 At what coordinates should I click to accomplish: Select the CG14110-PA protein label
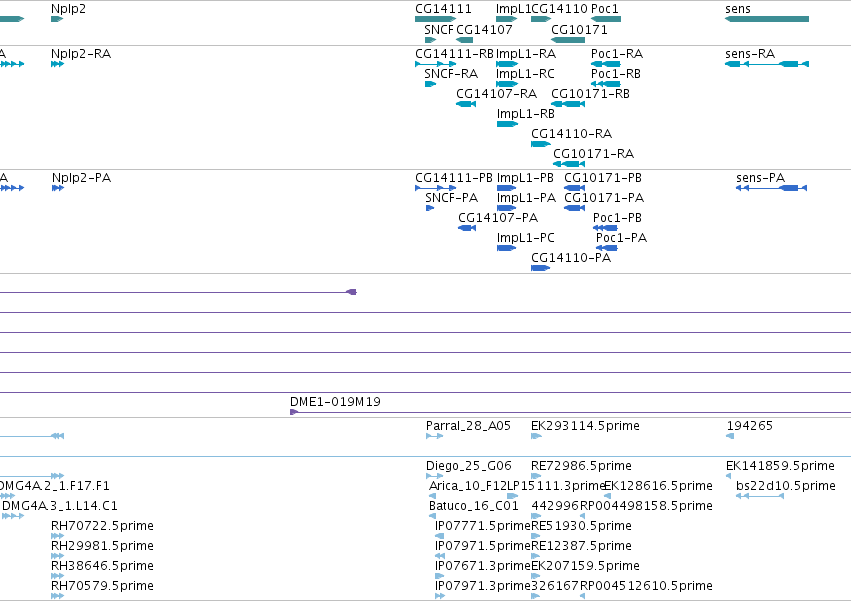(x=571, y=258)
